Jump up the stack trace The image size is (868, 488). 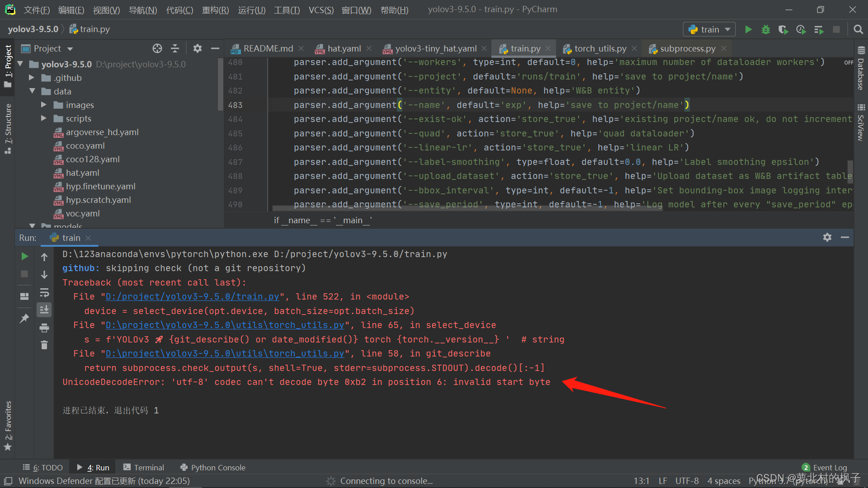tap(44, 257)
